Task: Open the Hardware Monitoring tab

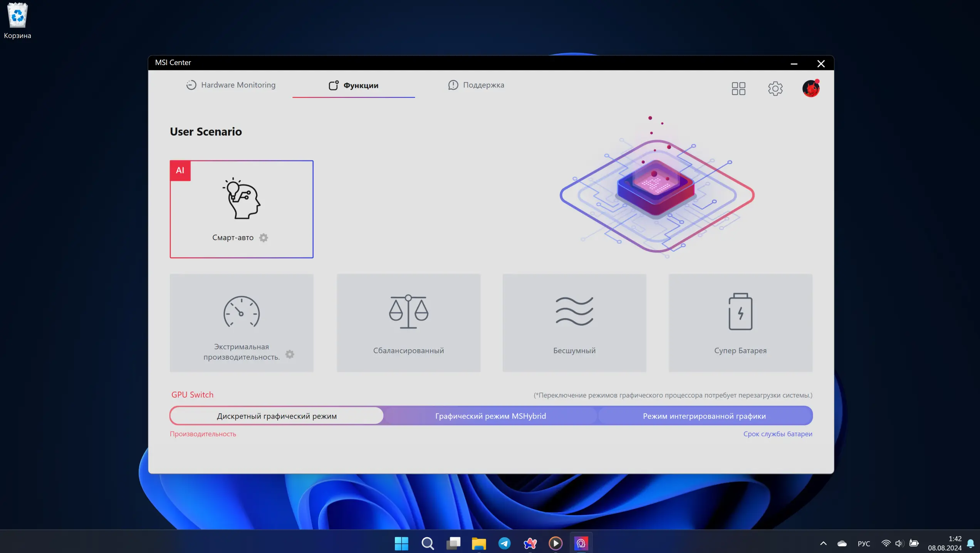Action: (231, 85)
